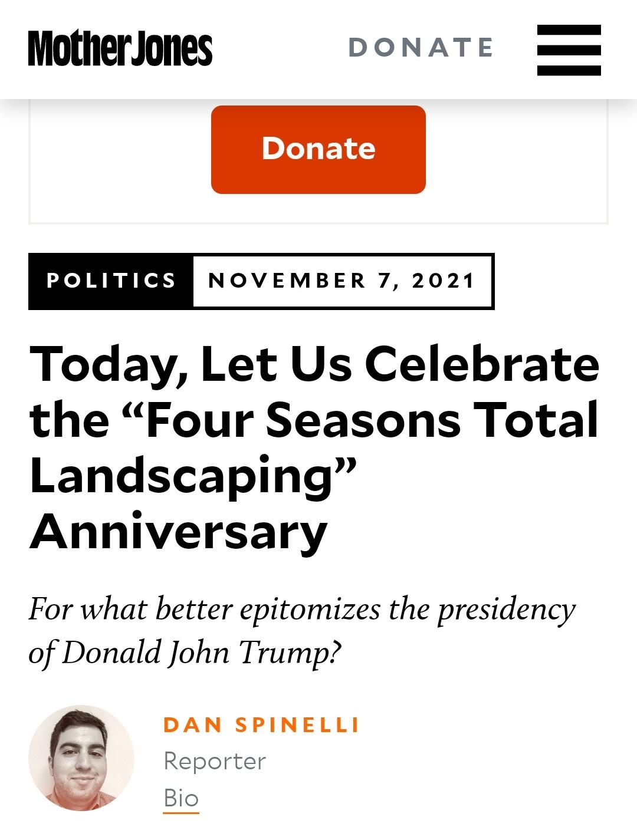Click the word "presidency" in the subtitle

506,610
